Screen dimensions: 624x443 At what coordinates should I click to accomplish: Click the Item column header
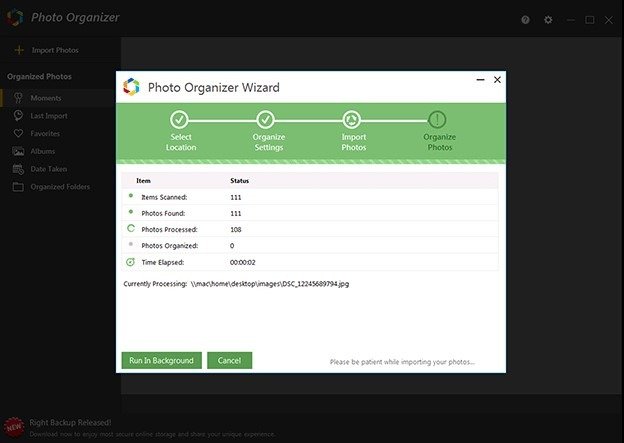pyautogui.click(x=143, y=181)
